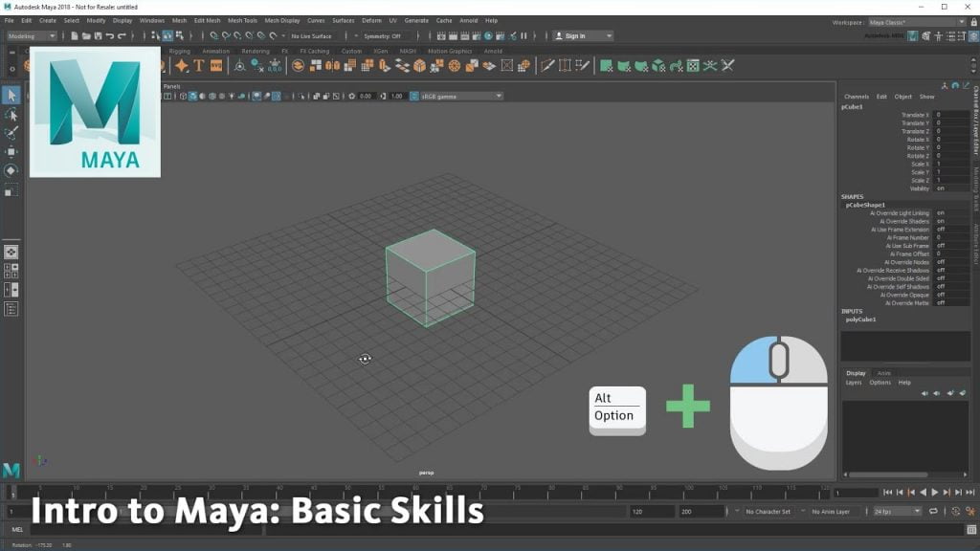Image resolution: width=980 pixels, height=551 pixels.
Task: Open the No Character Set dropdown
Action: pyautogui.click(x=770, y=512)
